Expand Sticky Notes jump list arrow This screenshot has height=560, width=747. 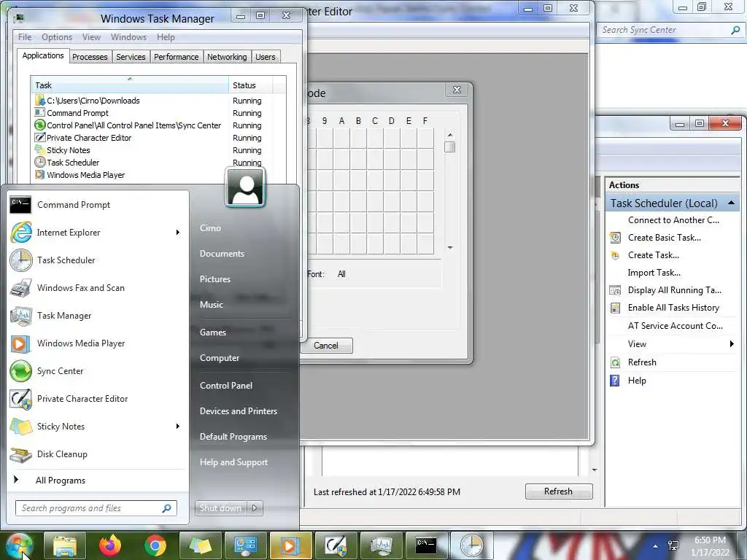(x=178, y=426)
